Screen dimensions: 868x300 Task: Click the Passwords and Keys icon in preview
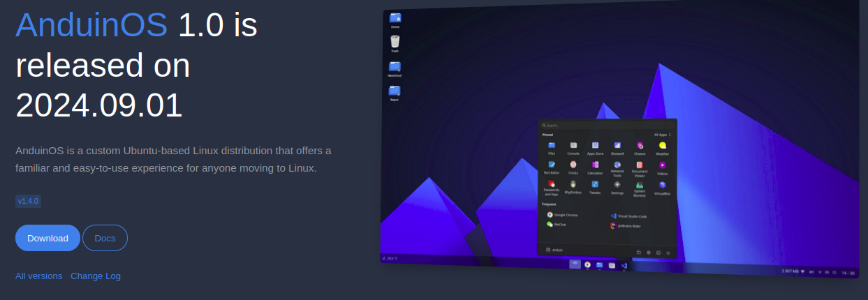552,183
